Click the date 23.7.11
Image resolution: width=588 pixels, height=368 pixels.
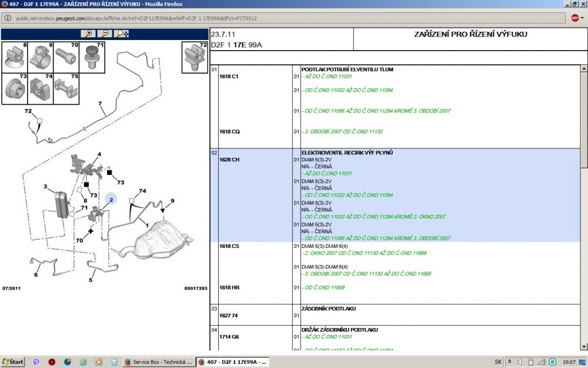[x=223, y=34]
